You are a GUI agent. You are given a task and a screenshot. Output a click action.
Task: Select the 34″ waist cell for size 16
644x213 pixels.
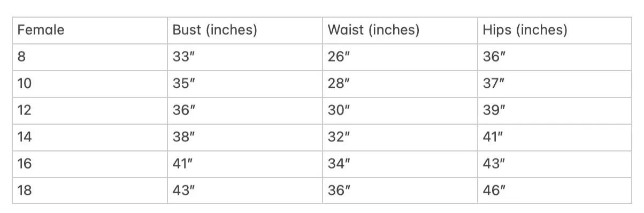(400, 164)
